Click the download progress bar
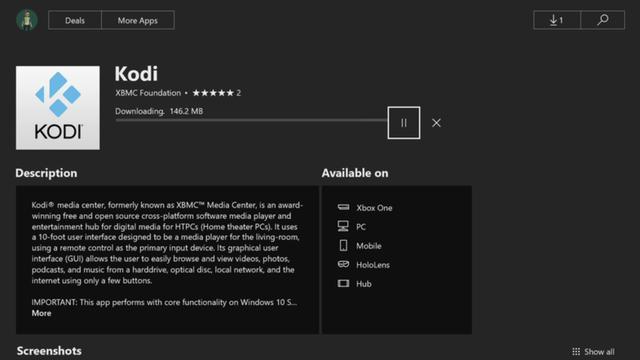This screenshot has height=360, width=640. click(251, 120)
